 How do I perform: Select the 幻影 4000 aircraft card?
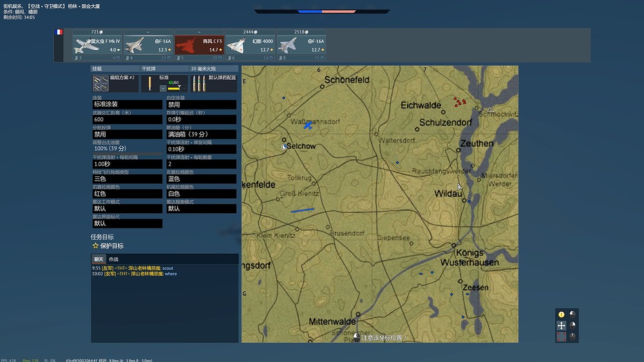[250, 45]
